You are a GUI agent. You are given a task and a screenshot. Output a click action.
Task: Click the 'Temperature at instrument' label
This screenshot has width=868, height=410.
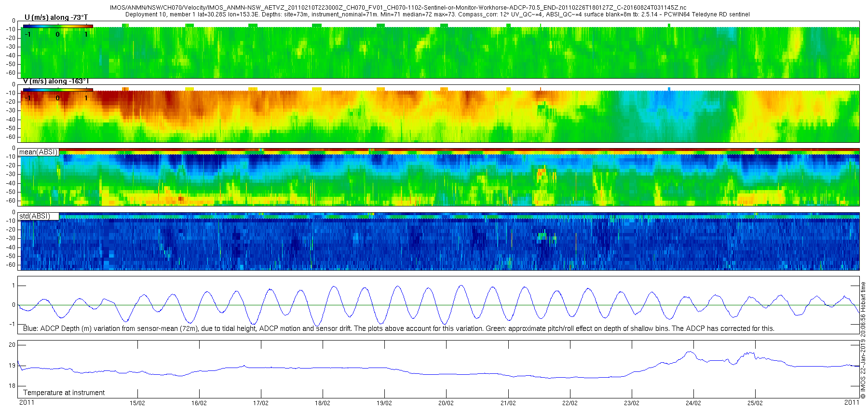point(64,393)
